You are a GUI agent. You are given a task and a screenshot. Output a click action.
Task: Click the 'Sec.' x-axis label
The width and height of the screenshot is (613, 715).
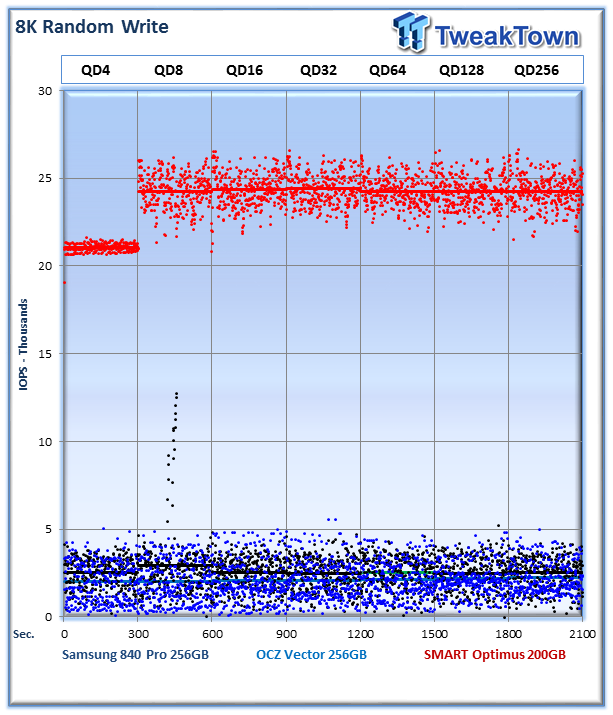coord(24,634)
